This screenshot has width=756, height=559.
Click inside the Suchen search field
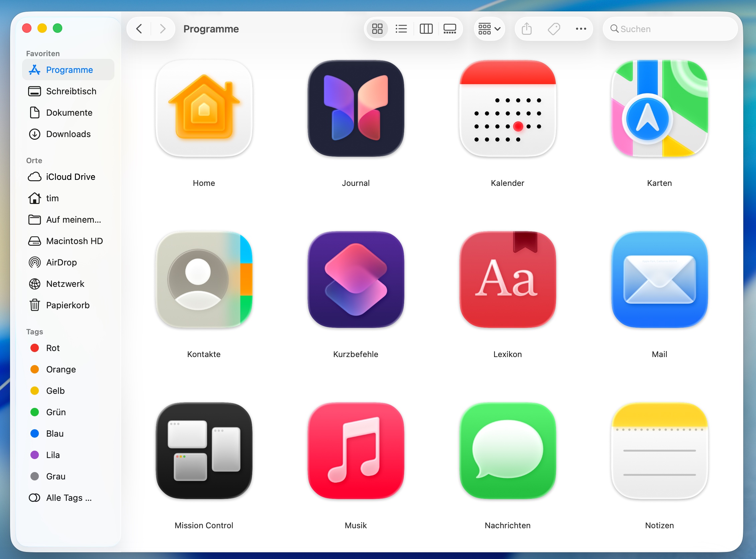[670, 29]
